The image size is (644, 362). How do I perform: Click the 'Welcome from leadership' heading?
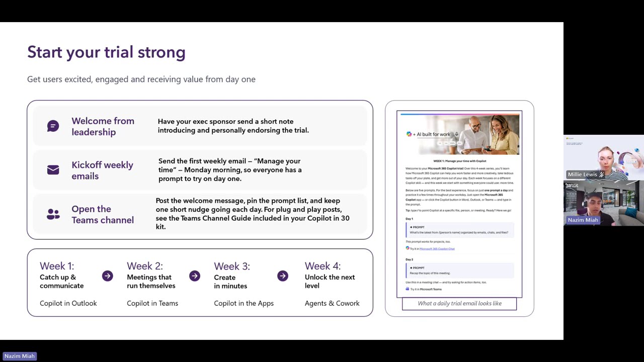click(103, 126)
